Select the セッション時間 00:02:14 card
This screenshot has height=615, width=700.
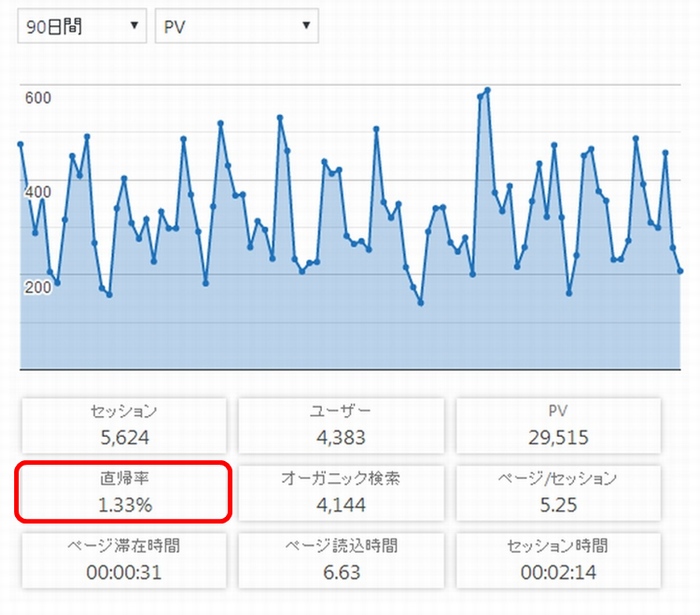[x=558, y=560]
